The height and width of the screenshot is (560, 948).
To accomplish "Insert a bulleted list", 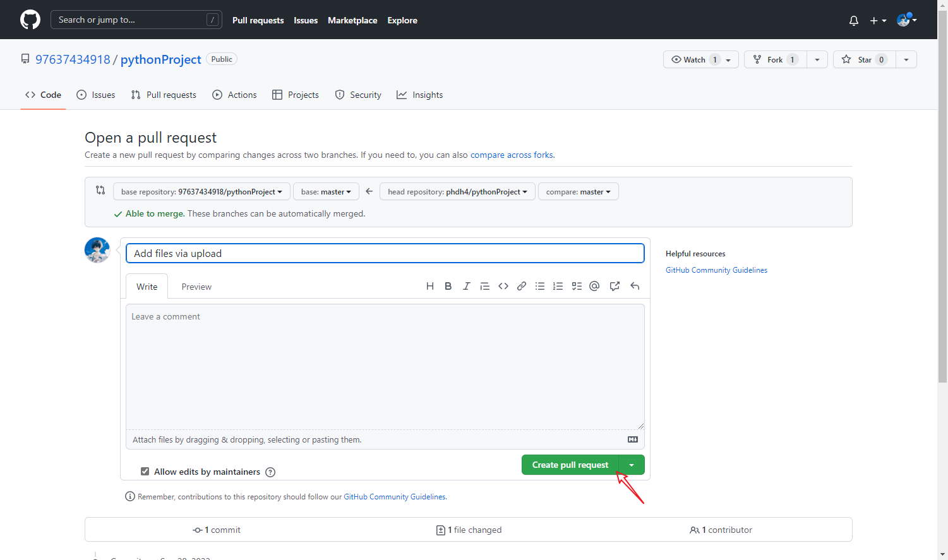I will 540,286.
